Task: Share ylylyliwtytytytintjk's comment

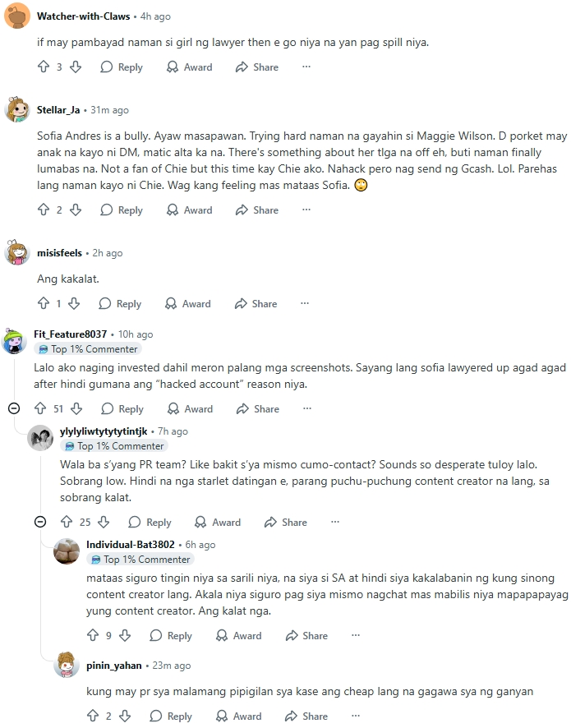Action: click(286, 523)
